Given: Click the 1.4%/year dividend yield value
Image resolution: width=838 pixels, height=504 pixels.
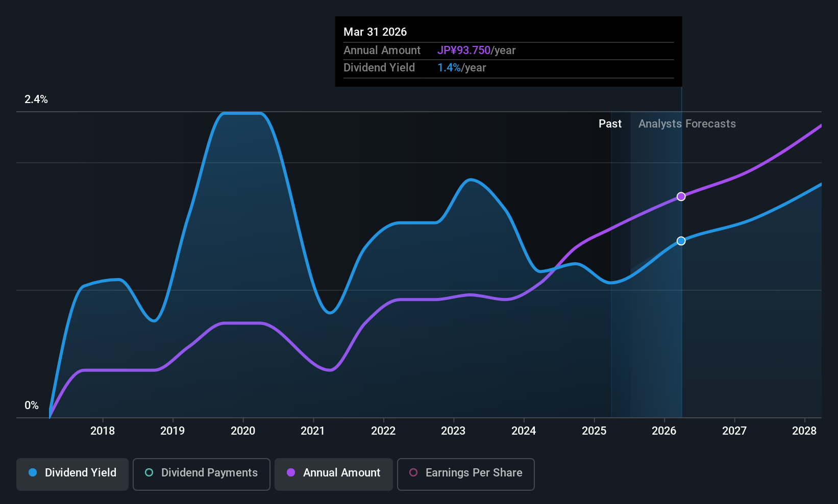Looking at the screenshot, I should point(461,68).
